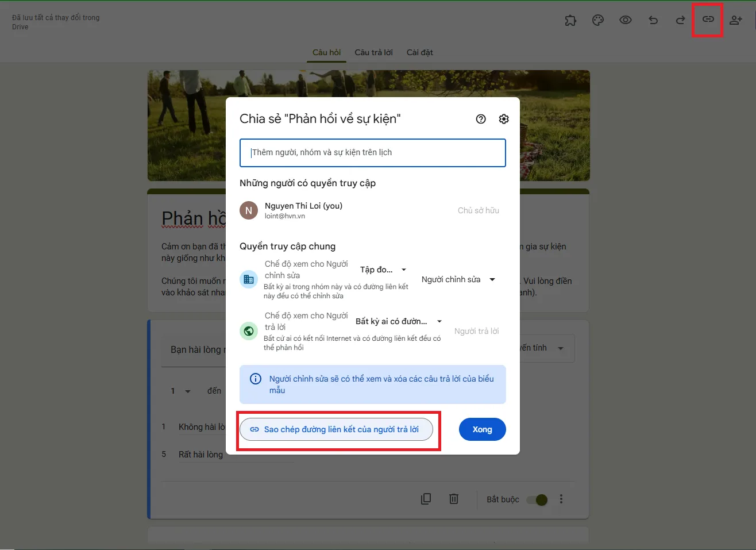The width and height of the screenshot is (756, 550).
Task: Click Sao chép đường liên kết button
Action: [x=336, y=429]
